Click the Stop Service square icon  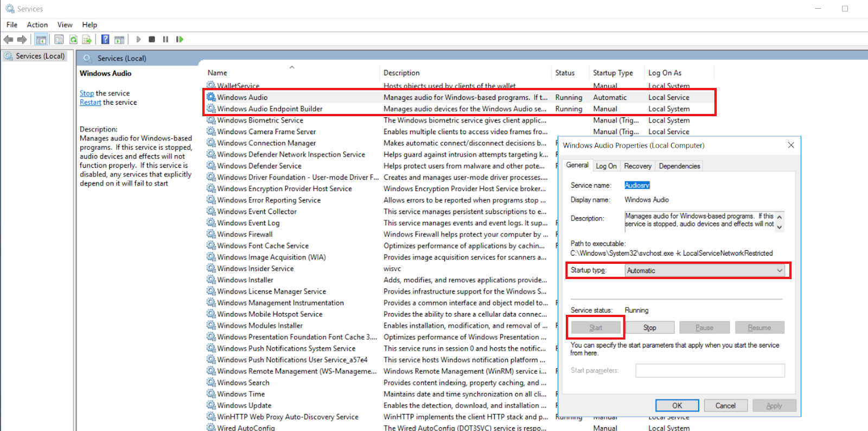point(152,39)
